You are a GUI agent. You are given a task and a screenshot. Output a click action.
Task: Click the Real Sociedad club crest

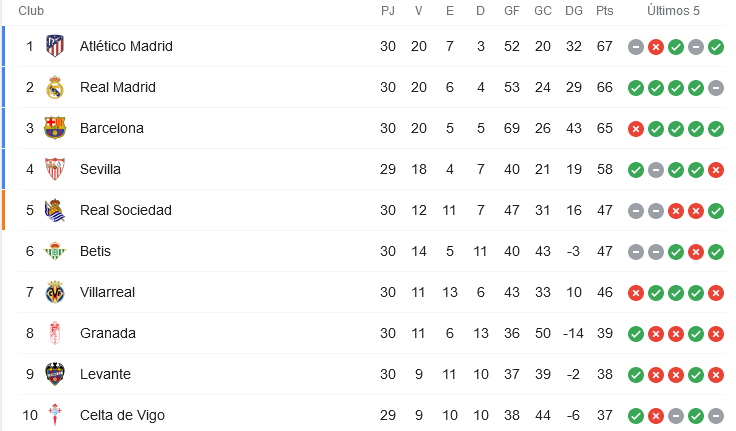click(55, 210)
